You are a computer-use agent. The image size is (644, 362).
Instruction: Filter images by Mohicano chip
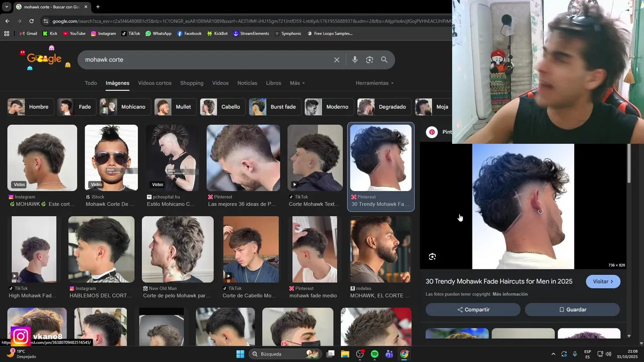pyautogui.click(x=125, y=107)
